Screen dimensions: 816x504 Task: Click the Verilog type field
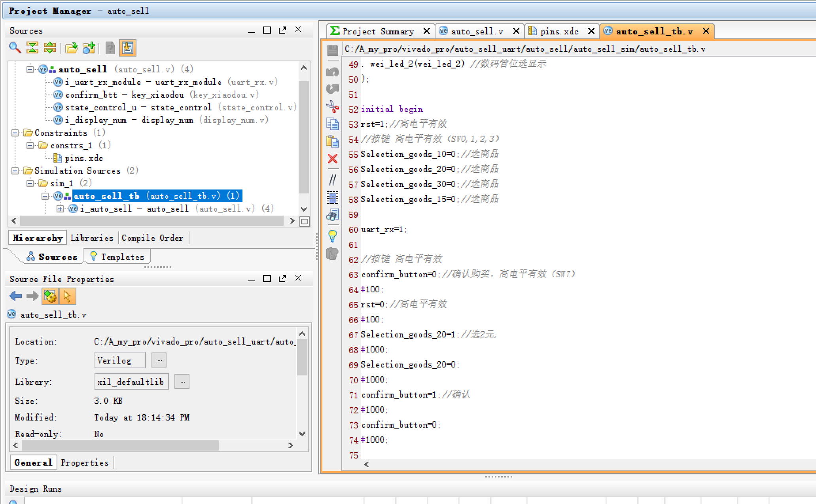click(x=120, y=360)
